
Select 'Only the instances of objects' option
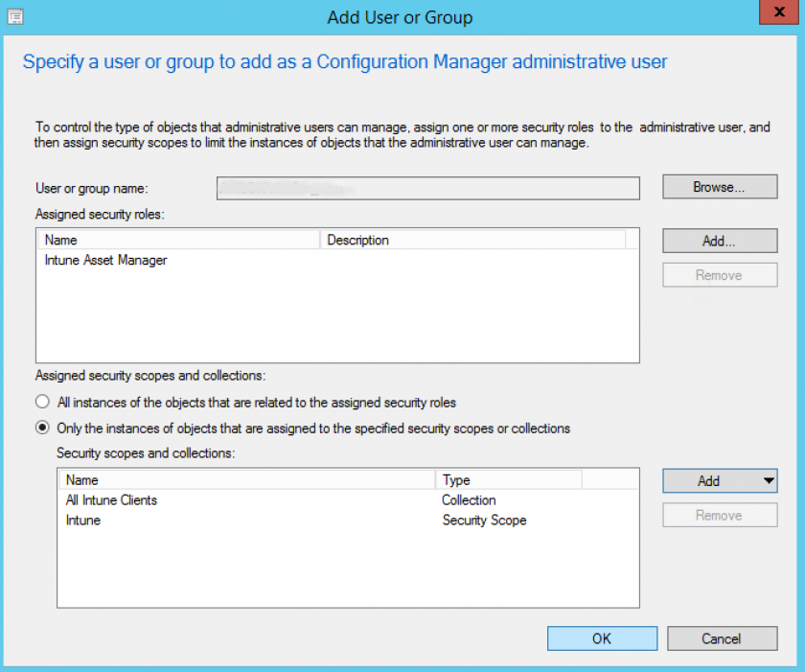pos(42,427)
